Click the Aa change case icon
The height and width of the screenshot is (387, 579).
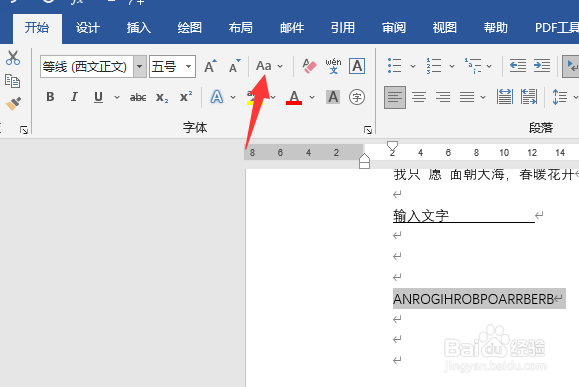pyautogui.click(x=264, y=66)
